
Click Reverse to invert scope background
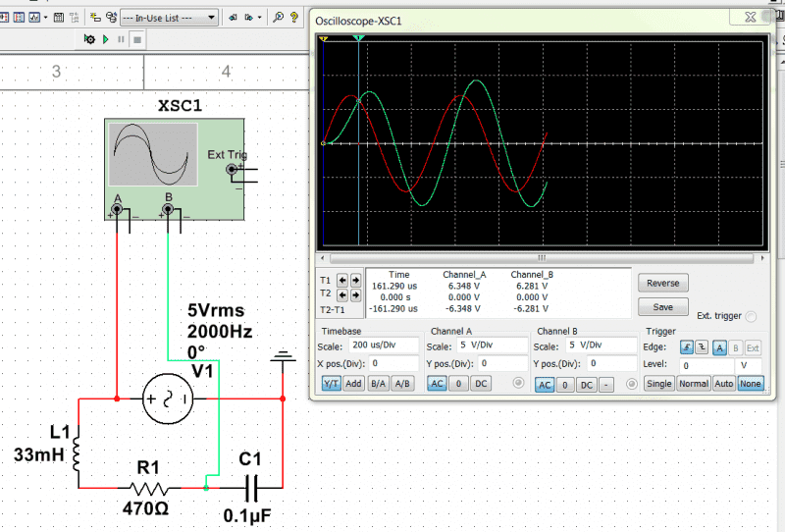662,283
